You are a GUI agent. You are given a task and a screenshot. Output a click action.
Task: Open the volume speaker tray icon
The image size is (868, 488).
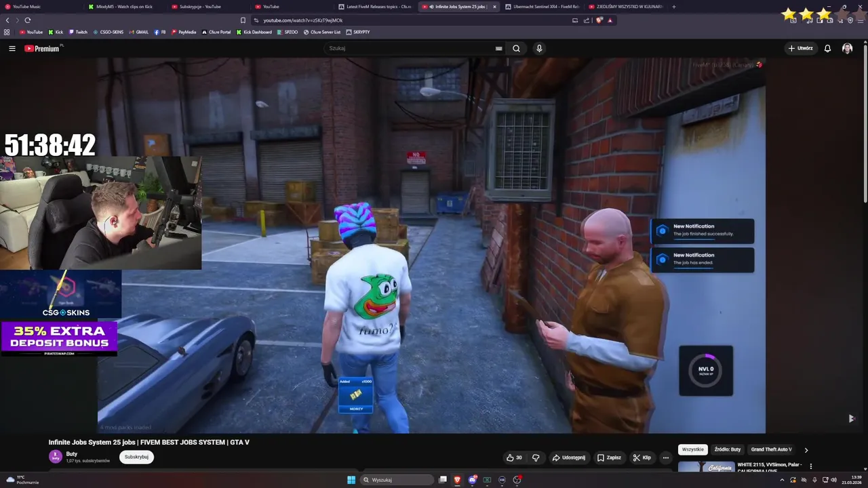833,480
